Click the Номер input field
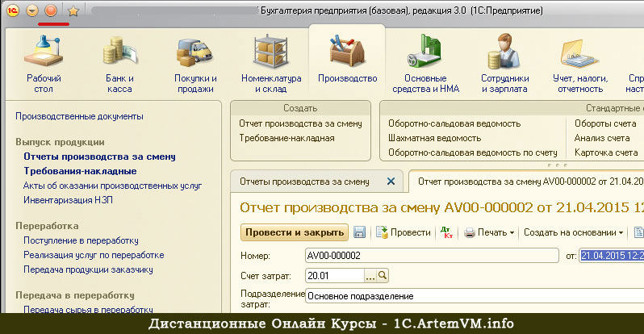Screen dimensions: 644x334 click(x=432, y=256)
